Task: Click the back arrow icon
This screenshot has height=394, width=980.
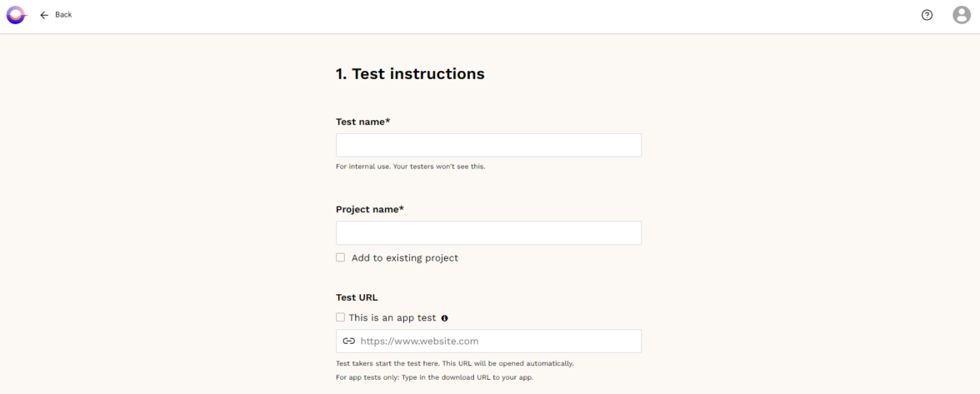Action: point(43,15)
